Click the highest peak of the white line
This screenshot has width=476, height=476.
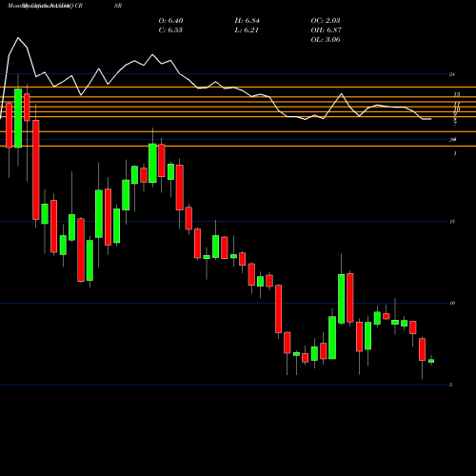tap(18, 38)
